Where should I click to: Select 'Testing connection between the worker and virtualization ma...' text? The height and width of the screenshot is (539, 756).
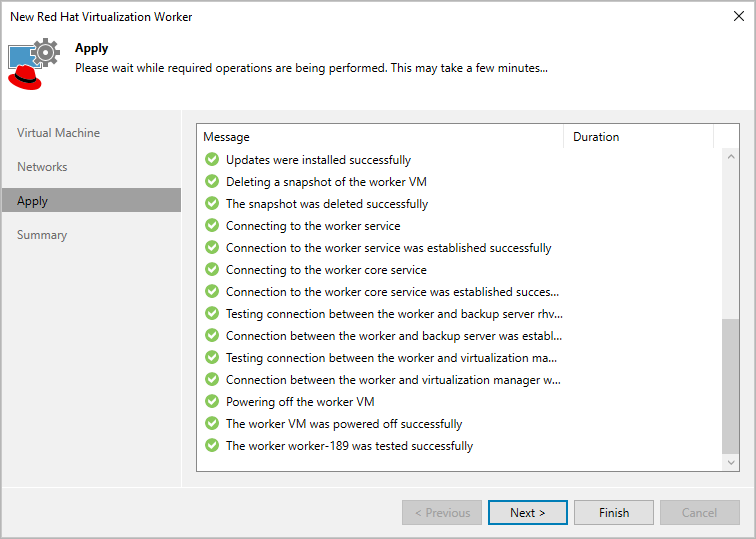(x=392, y=358)
